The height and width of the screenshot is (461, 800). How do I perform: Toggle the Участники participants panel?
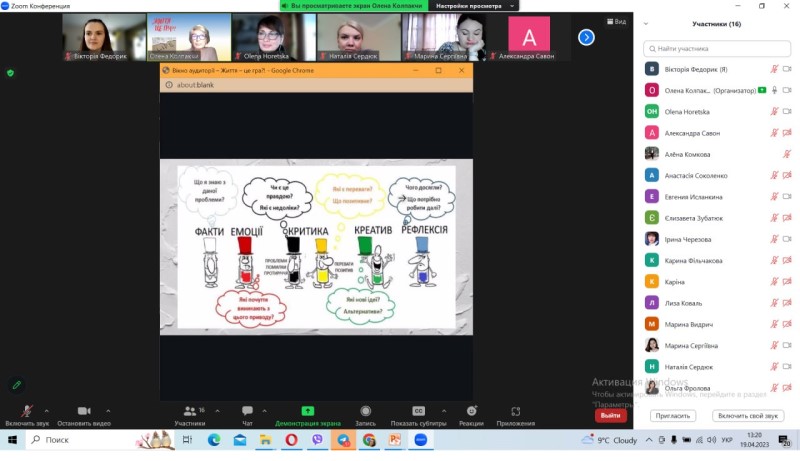coord(189,412)
